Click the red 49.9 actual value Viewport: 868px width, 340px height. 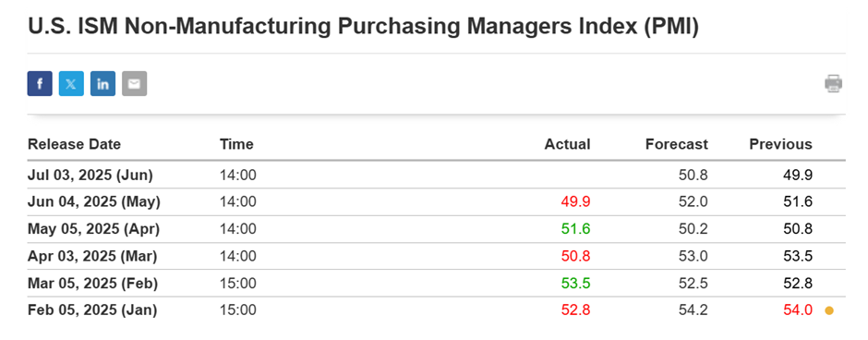click(x=575, y=202)
